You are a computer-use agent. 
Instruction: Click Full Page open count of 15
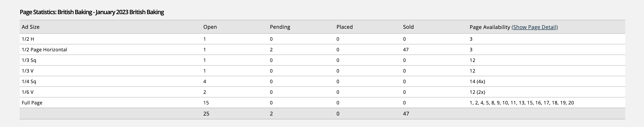[206, 103]
